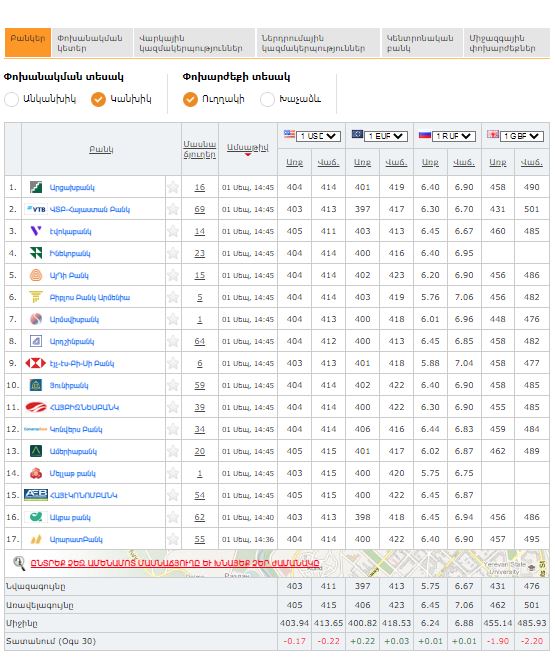Click the VTB logo in row 2
The image size is (555, 665).
click(x=36, y=209)
